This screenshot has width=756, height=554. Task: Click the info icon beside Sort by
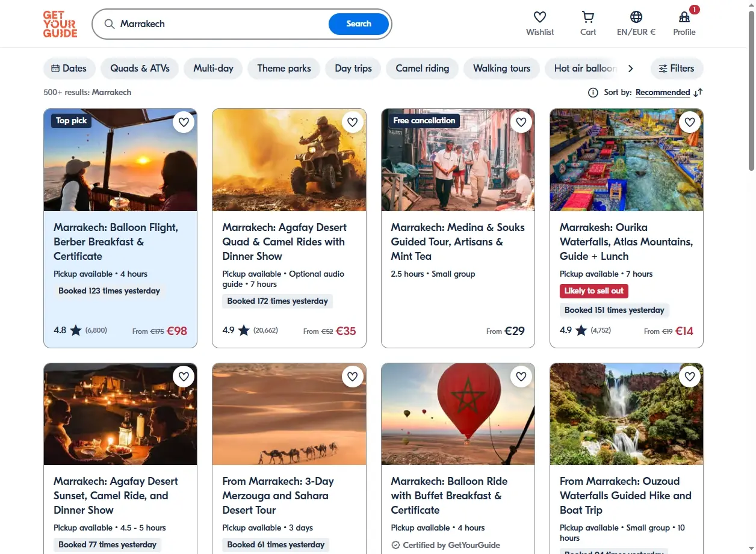pos(593,92)
